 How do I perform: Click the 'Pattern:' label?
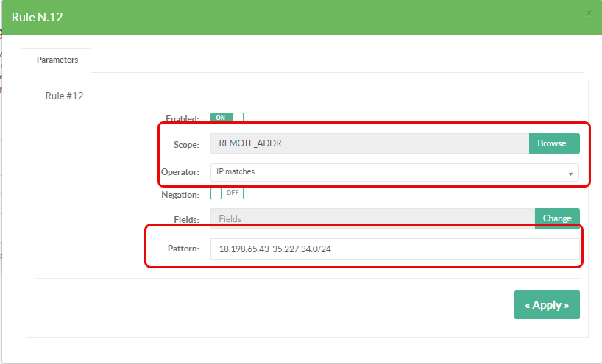[183, 249]
